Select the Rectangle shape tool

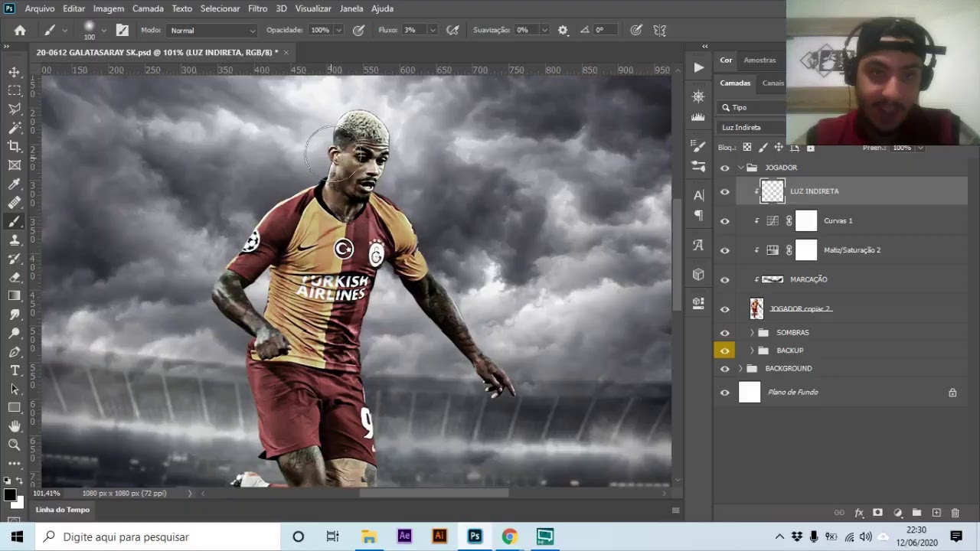click(x=15, y=408)
